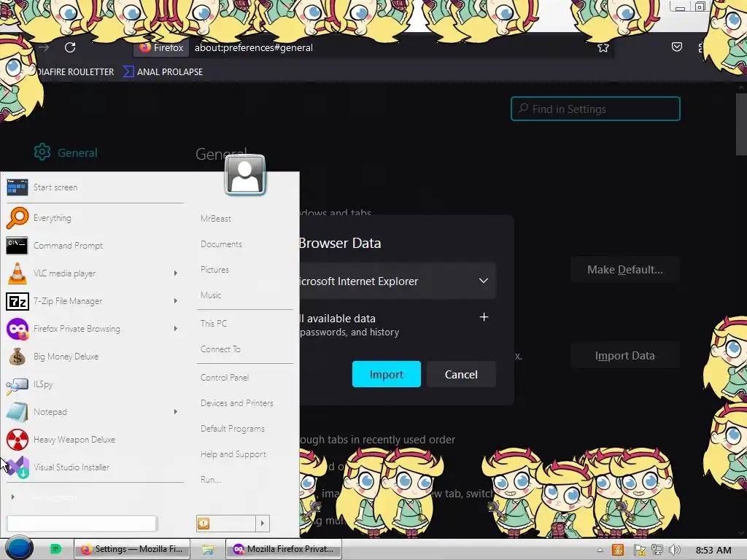Switch to Settings — Mozilla Firefox taskbar window
Screen dimensions: 747x560
132,549
